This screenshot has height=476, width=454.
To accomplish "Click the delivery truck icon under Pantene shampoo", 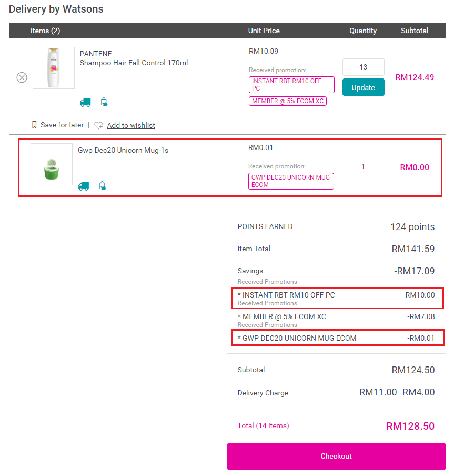I will [x=85, y=102].
